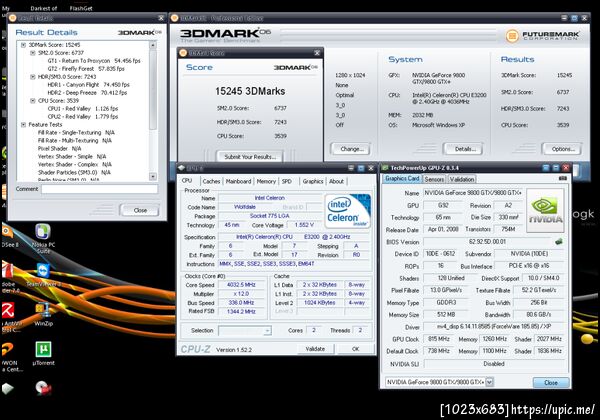
Task: Collapse the SM2.0 Score tree node
Action: pos(33,53)
